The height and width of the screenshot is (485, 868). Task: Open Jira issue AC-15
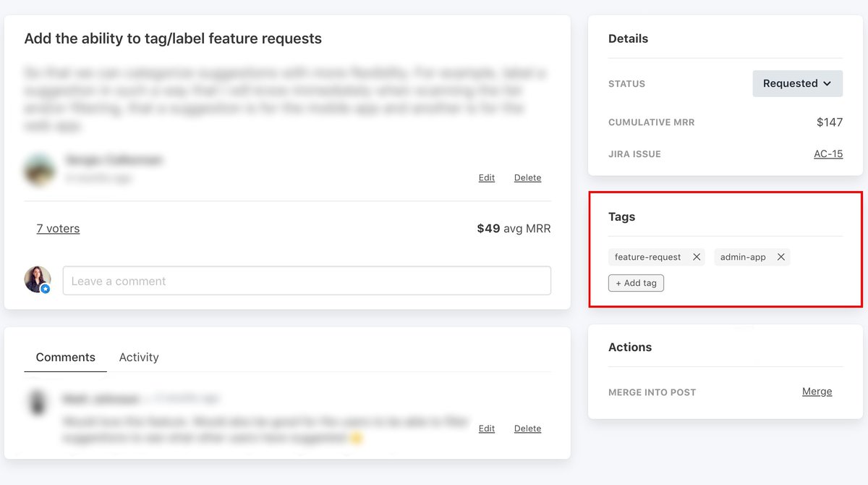coord(828,153)
